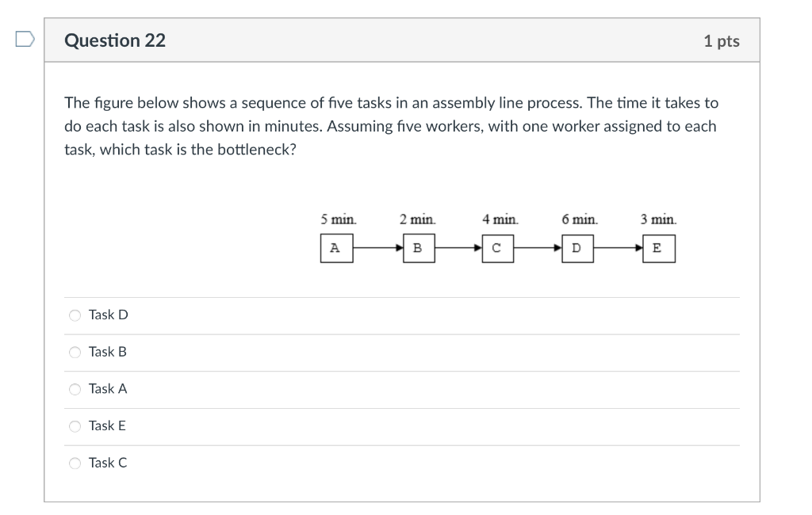Click the 5 min. label above box A
812x515 pixels.
point(339,219)
